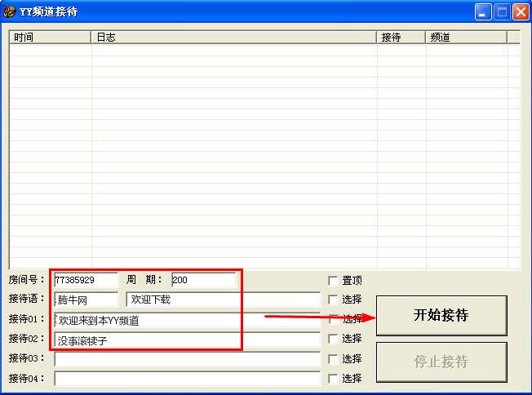Check the 选择 box for 接待02

(x=333, y=340)
